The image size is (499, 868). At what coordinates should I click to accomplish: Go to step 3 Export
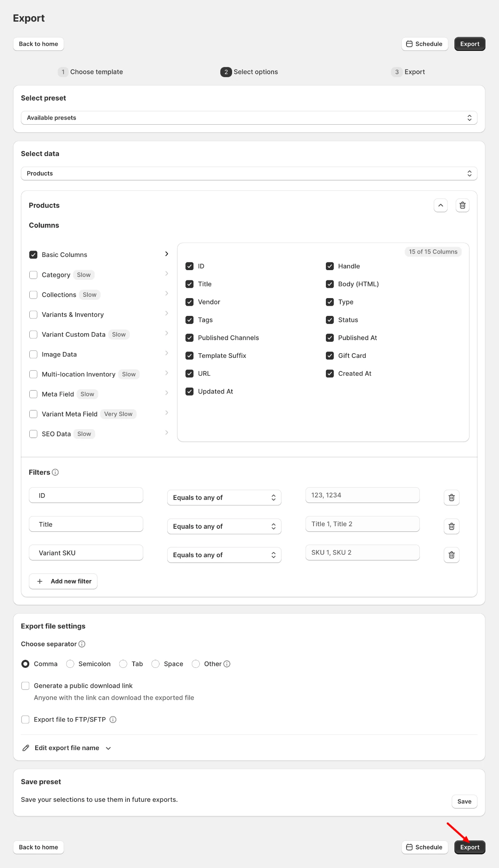coord(408,72)
